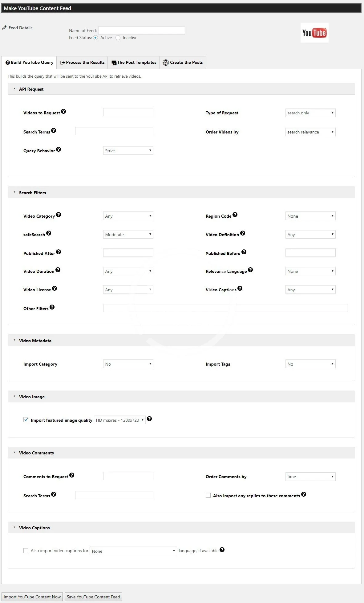Uncheck Import featured image quality checkbox
364x603 pixels.
pyautogui.click(x=26, y=420)
